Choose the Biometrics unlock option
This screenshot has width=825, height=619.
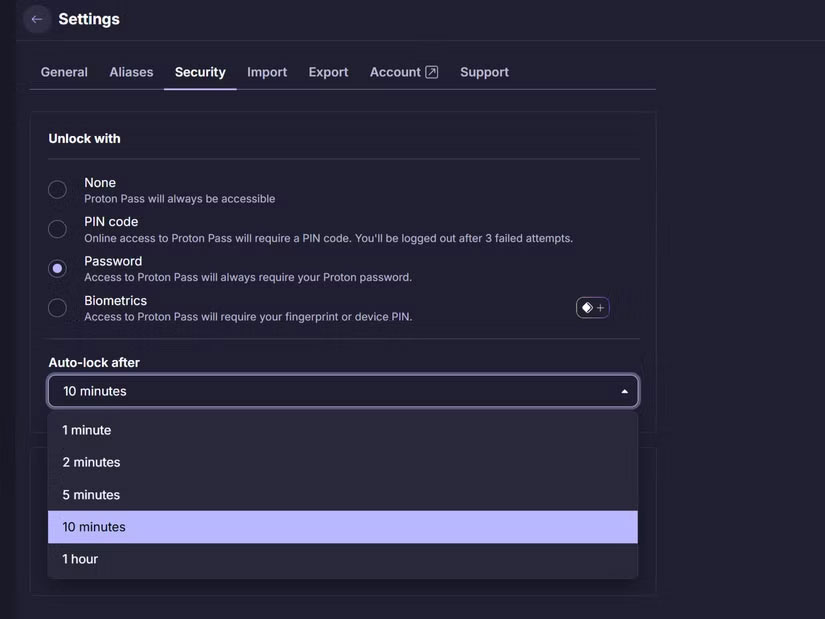pos(58,308)
